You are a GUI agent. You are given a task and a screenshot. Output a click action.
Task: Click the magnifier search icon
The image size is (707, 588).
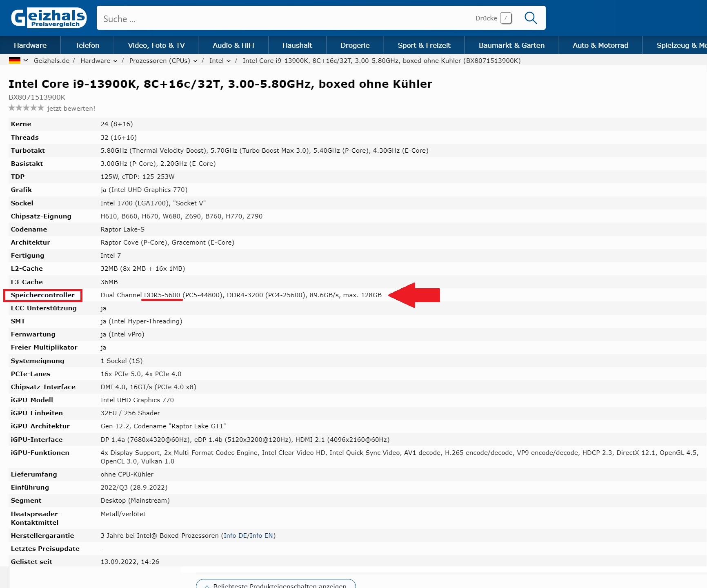pos(530,18)
